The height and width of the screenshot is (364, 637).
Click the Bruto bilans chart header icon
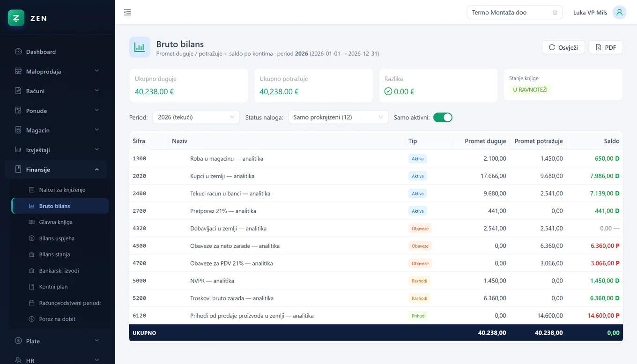[x=140, y=47]
